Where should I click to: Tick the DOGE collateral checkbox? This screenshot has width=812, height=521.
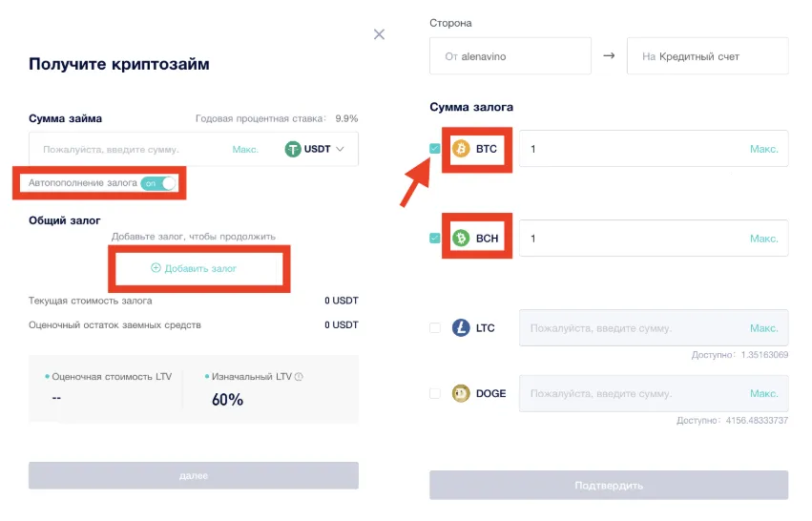pyautogui.click(x=435, y=393)
